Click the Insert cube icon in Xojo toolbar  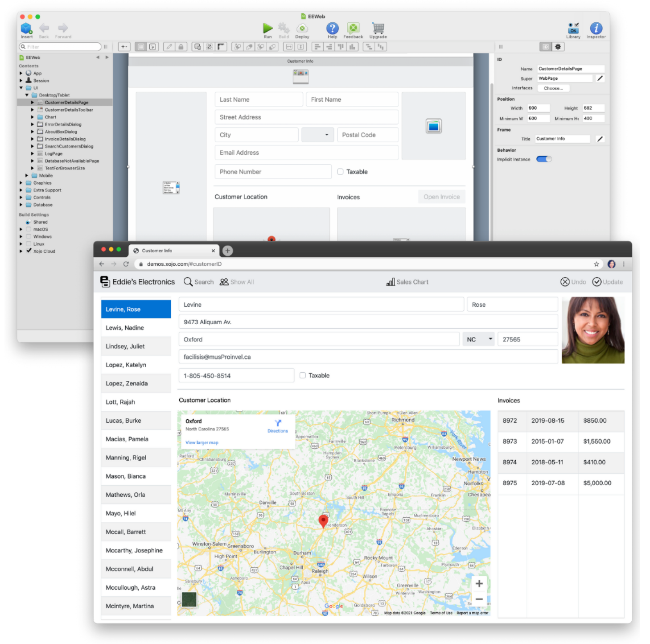[x=27, y=29]
